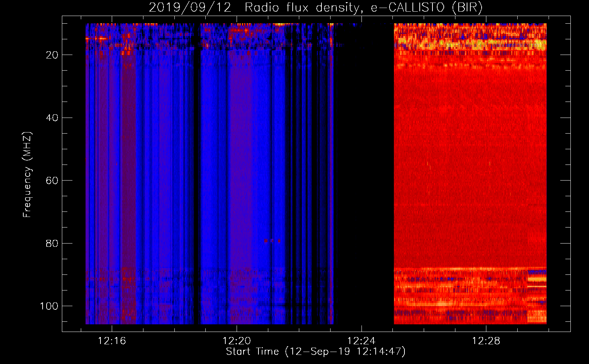Click the 12:20 time tick label
Screen dimensions: 589x364
tap(237, 341)
